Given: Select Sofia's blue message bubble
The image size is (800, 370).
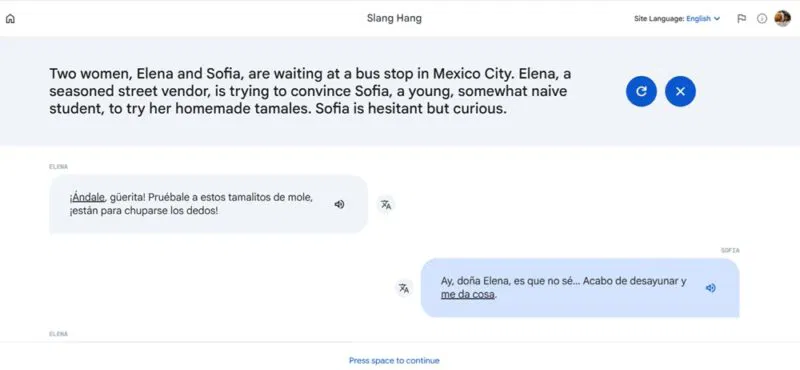Looking at the screenshot, I should tap(580, 288).
